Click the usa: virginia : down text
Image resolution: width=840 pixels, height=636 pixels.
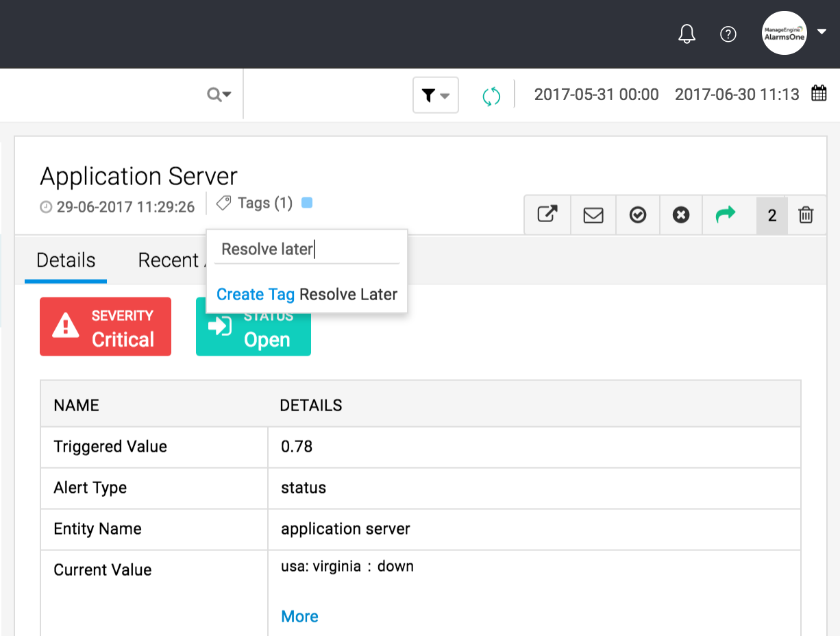pyautogui.click(x=347, y=567)
